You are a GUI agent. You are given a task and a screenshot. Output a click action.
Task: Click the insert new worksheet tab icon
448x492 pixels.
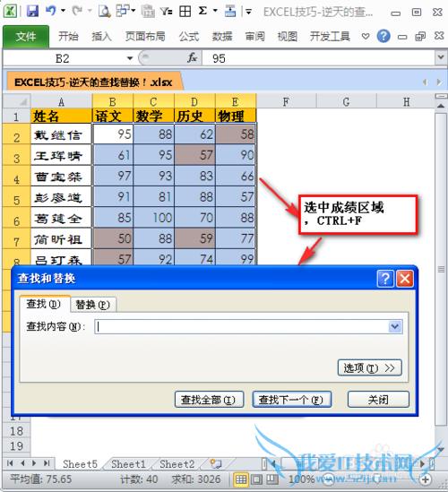(216, 463)
